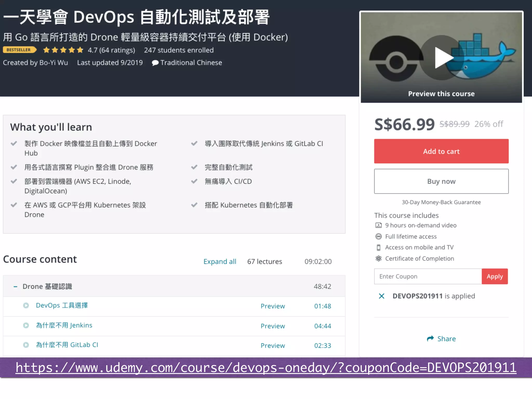
Task: Click the speech bubble language icon
Action: (x=155, y=63)
